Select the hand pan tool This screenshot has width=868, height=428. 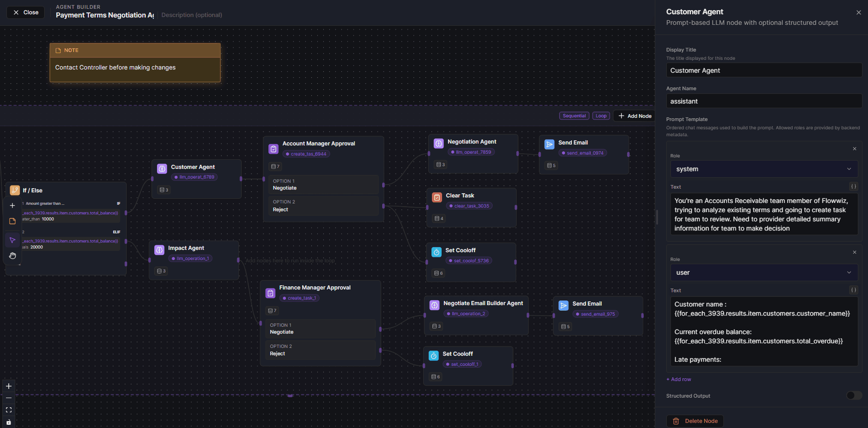coord(12,256)
